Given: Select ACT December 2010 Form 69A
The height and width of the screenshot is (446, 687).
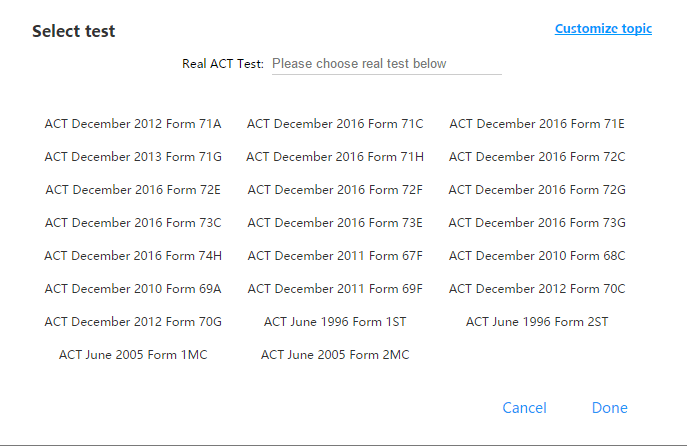Looking at the screenshot, I should coord(133,289).
